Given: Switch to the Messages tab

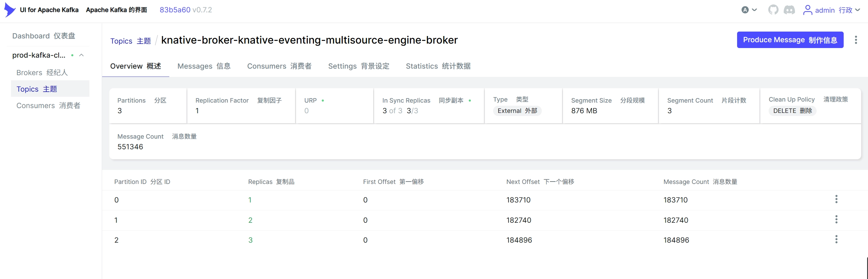Looking at the screenshot, I should click(204, 66).
